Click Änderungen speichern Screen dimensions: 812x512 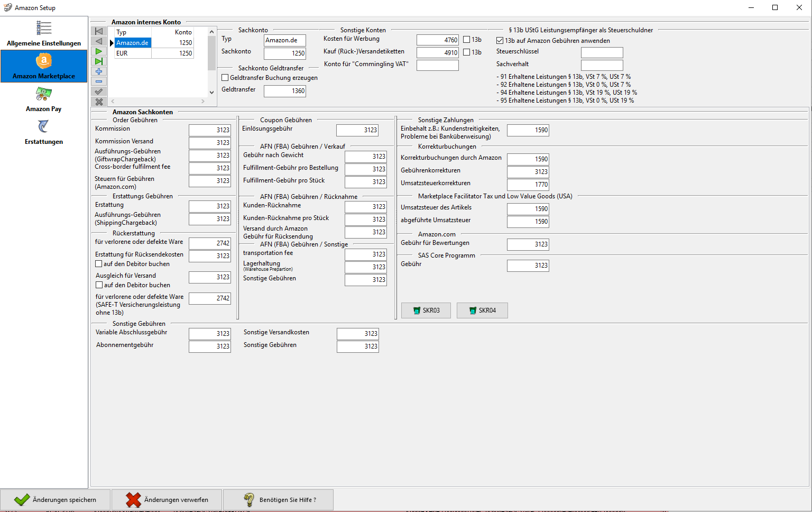pos(56,500)
